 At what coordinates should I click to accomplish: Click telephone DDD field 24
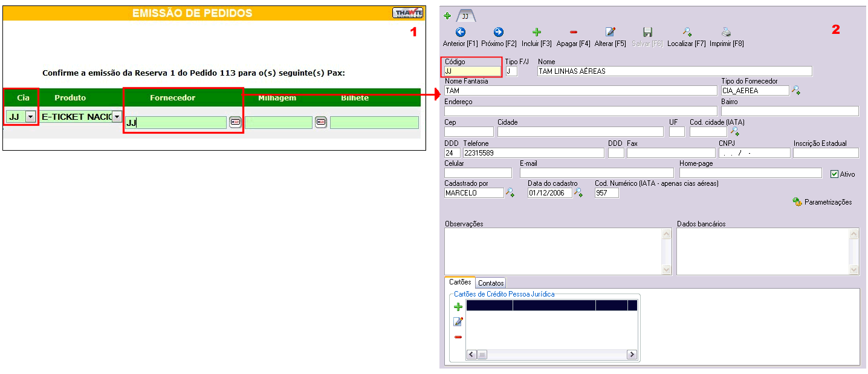pyautogui.click(x=452, y=153)
